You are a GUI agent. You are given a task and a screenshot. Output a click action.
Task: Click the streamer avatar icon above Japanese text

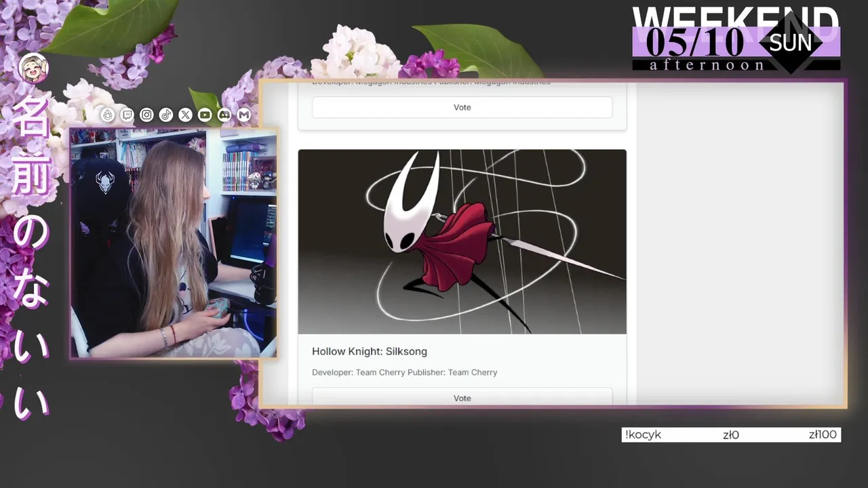[x=33, y=68]
